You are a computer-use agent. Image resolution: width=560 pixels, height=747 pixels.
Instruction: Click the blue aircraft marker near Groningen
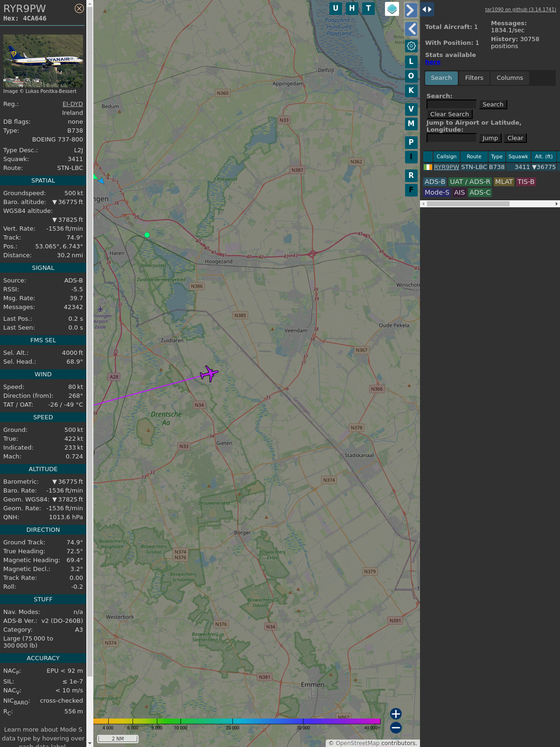pos(101,181)
